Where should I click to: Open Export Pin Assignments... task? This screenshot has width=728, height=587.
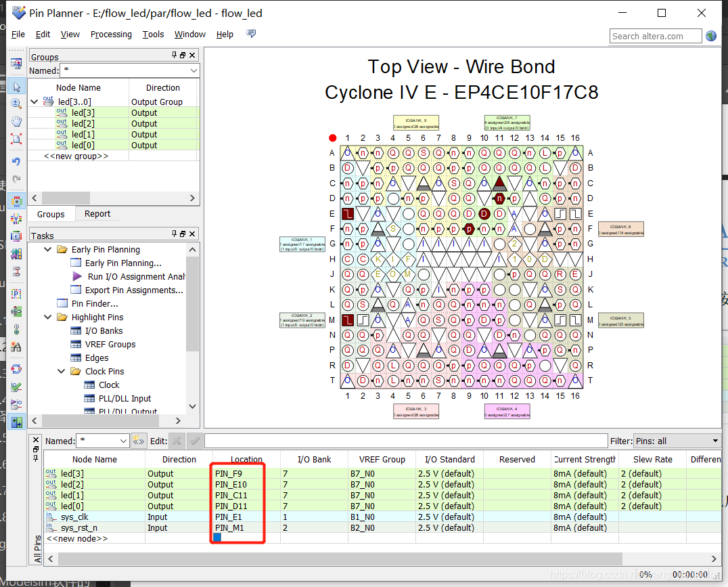[x=134, y=290]
